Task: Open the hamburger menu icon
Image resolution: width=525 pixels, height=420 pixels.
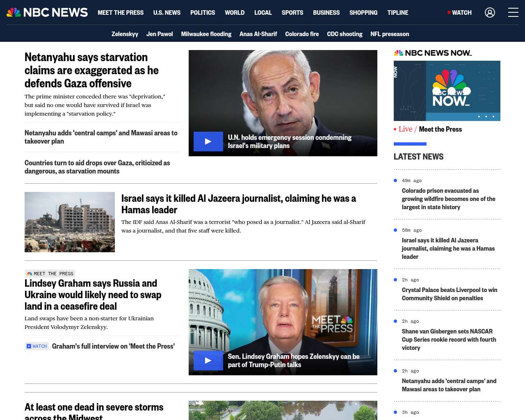Action: coord(513,12)
